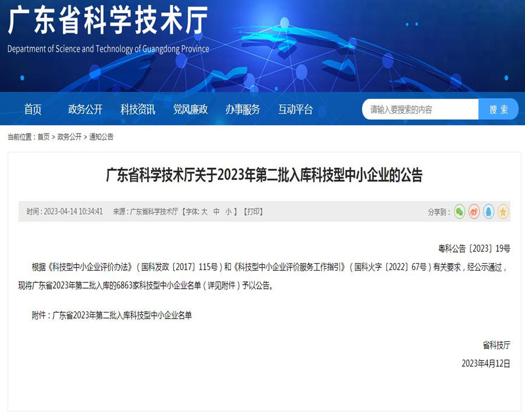Open the 党风廉政 section
525x420 pixels.
pyautogui.click(x=191, y=109)
